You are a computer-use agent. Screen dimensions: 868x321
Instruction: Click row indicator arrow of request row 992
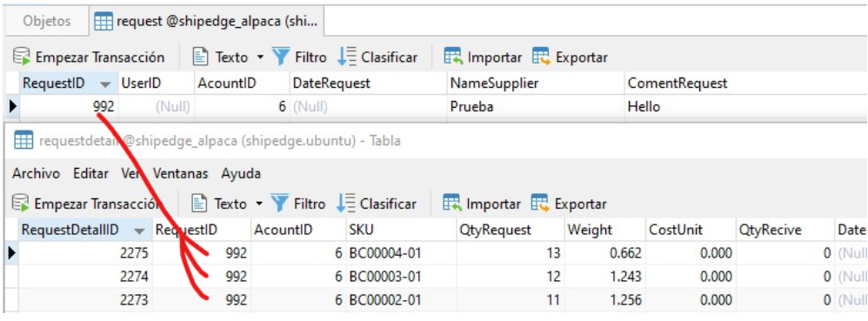[x=13, y=106]
